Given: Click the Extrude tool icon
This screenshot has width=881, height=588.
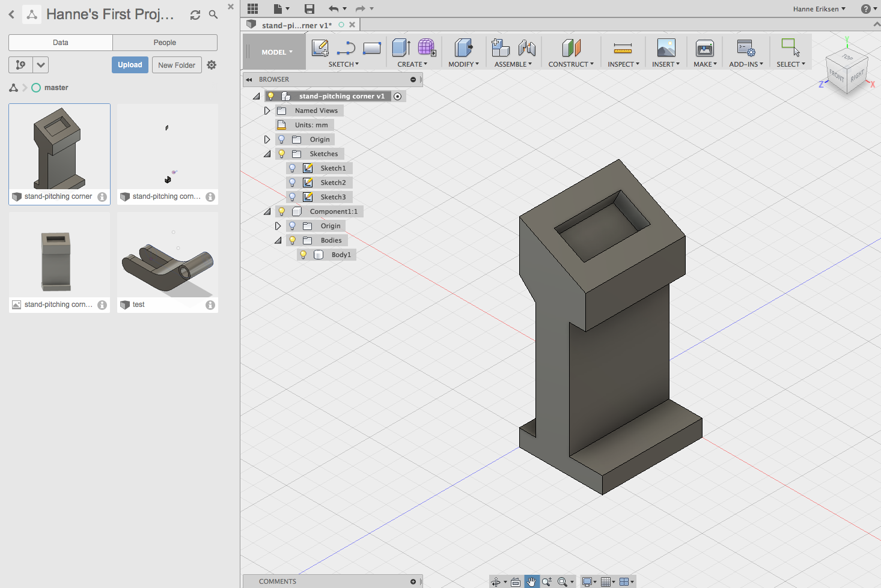Looking at the screenshot, I should 401,48.
